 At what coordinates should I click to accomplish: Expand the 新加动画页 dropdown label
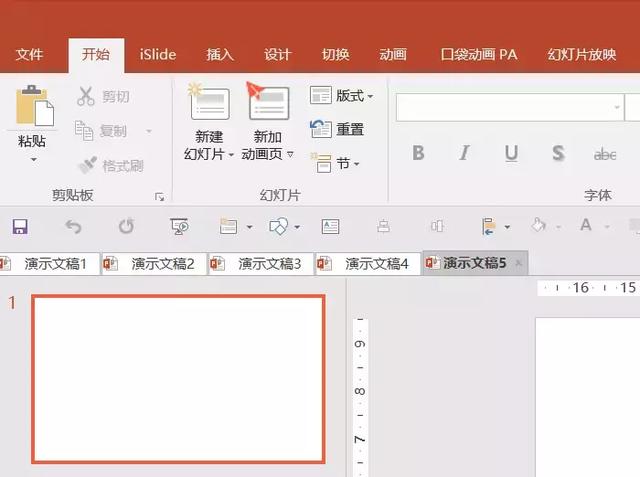(x=268, y=154)
